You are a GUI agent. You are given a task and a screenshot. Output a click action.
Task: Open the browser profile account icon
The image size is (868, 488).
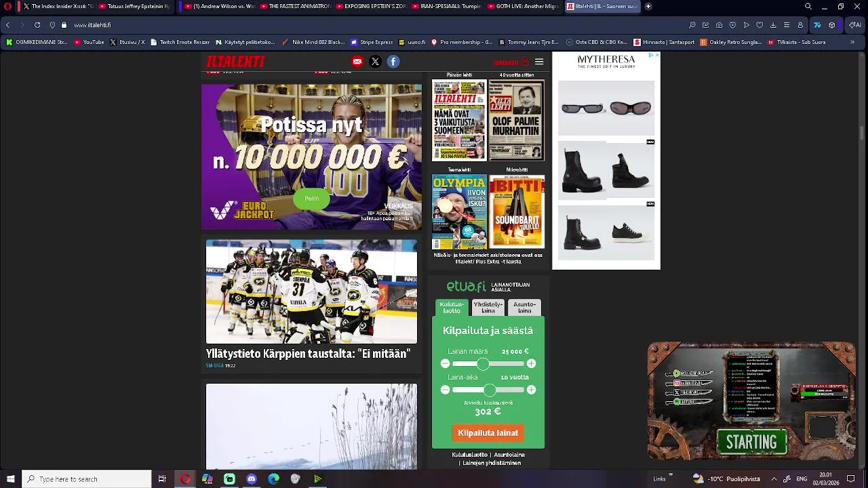click(800, 25)
